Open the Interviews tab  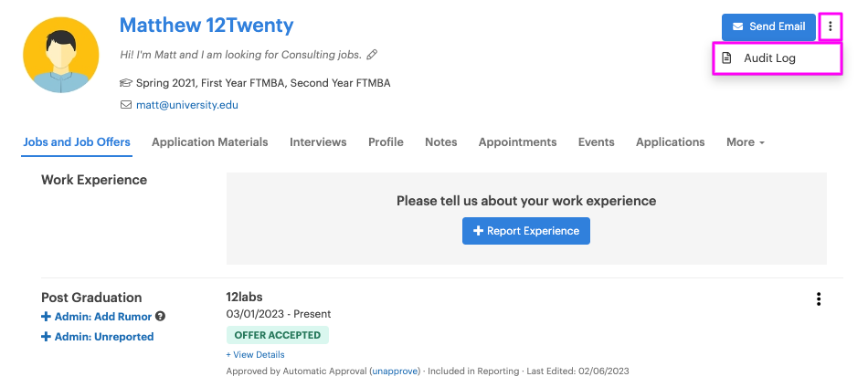click(x=318, y=142)
